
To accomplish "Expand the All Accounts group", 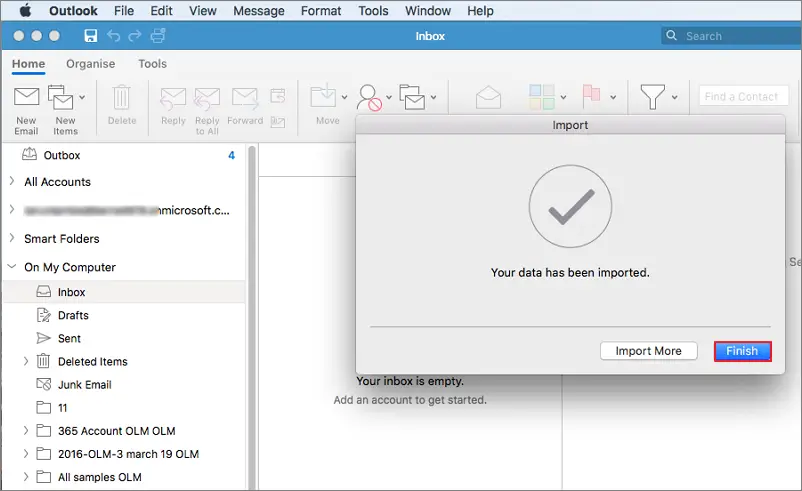I will [x=12, y=181].
